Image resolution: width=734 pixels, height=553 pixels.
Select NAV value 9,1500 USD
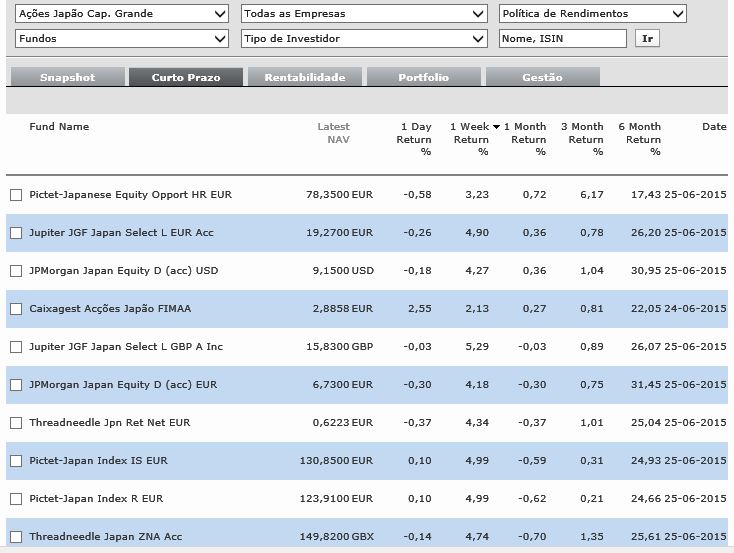pyautogui.click(x=343, y=271)
